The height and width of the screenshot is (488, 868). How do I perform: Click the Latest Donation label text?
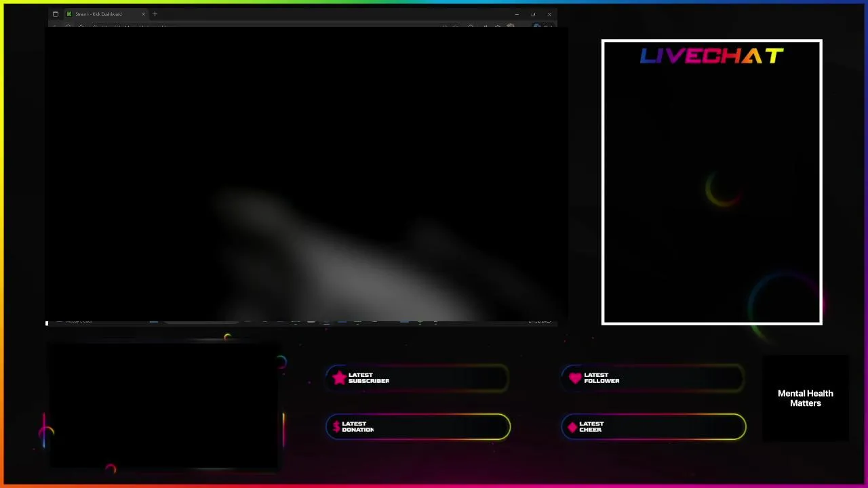(x=358, y=427)
